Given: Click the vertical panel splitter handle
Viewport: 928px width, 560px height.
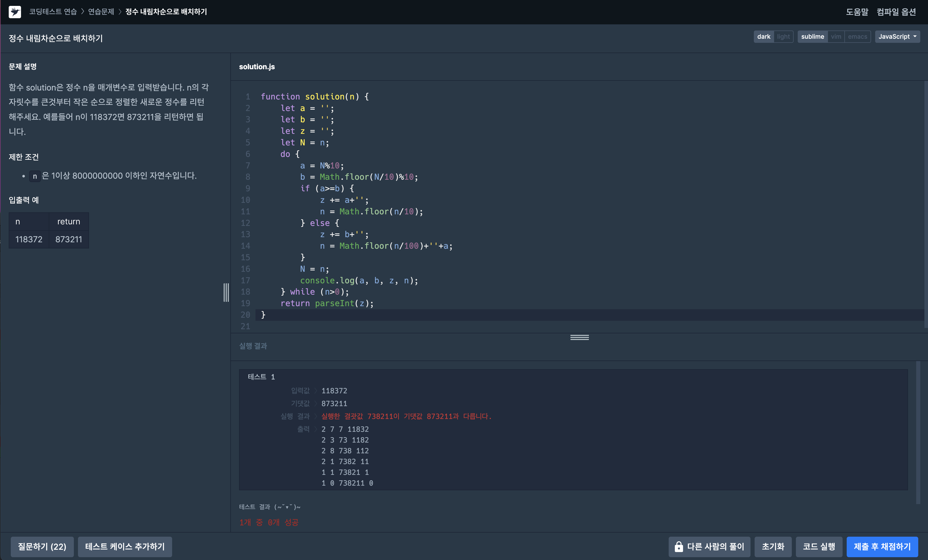Looking at the screenshot, I should tap(226, 292).
